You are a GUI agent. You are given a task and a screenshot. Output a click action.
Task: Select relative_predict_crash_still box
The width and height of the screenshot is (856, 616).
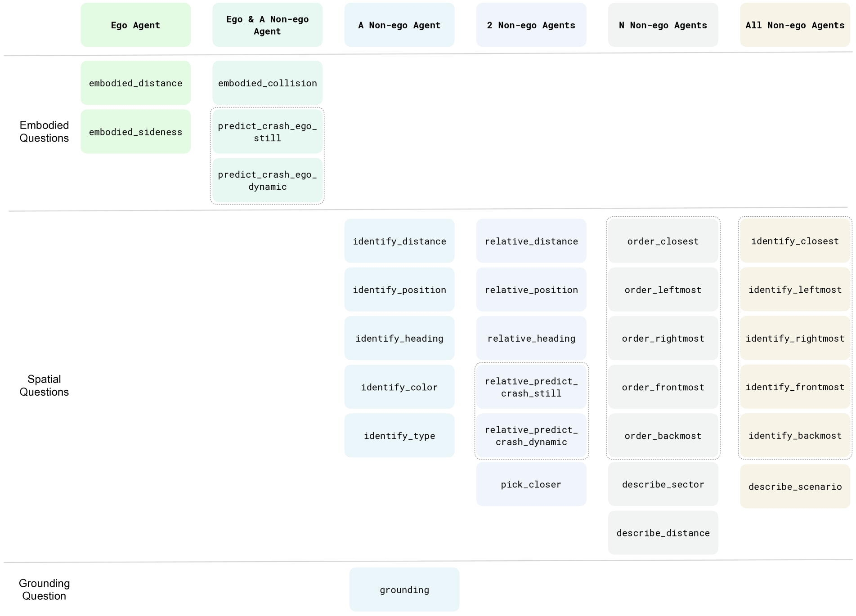point(531,387)
